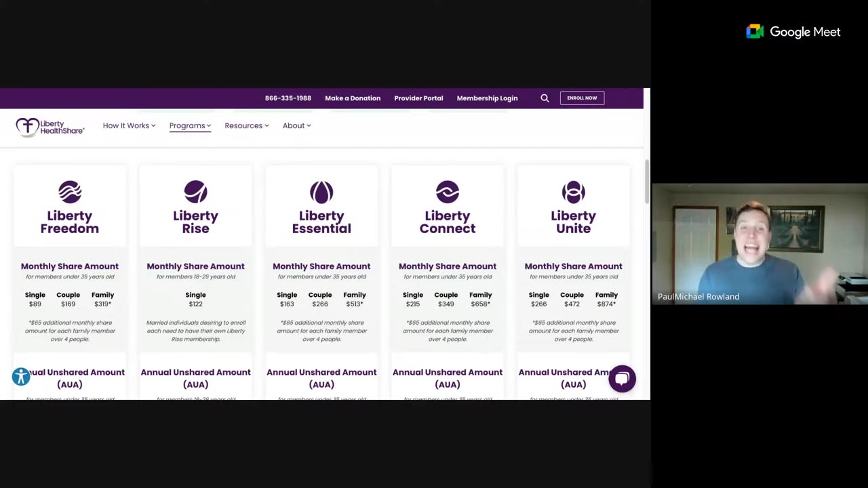The height and width of the screenshot is (488, 868).
Task: Click the Enroll Now button
Action: [582, 98]
